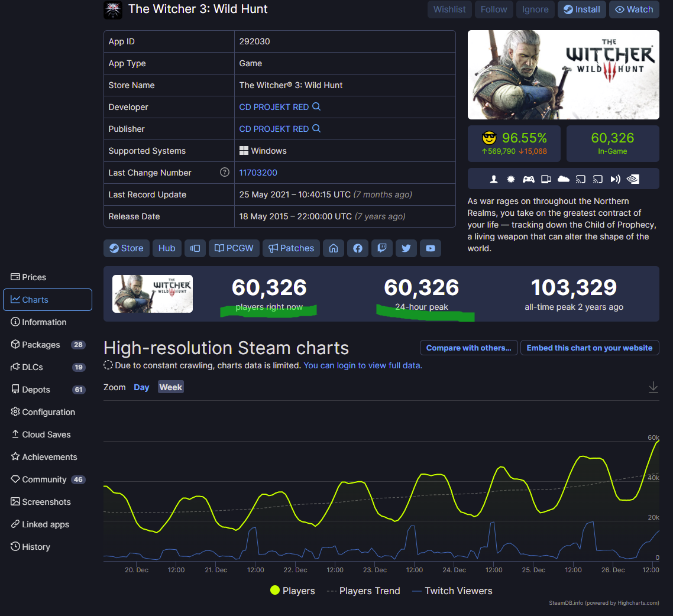Open the Steam Store page button
The image size is (673, 616).
pyautogui.click(x=126, y=248)
